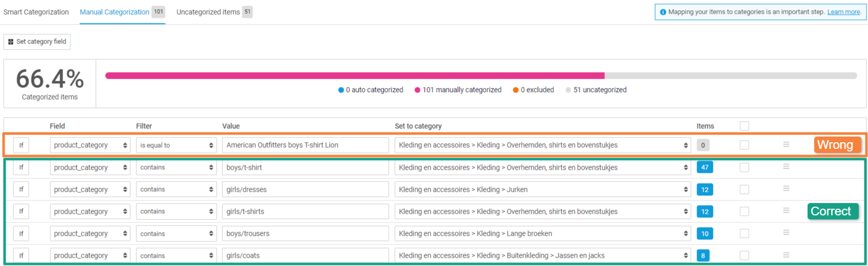868x266 pixels.
Task: Open the Uncategorized items tab
Action: click(x=208, y=12)
